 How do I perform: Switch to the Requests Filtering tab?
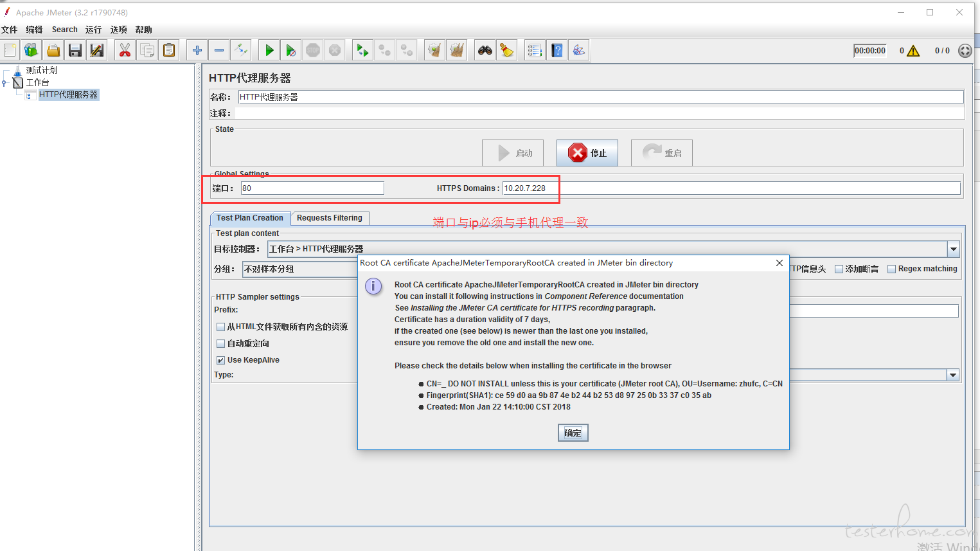[330, 218]
